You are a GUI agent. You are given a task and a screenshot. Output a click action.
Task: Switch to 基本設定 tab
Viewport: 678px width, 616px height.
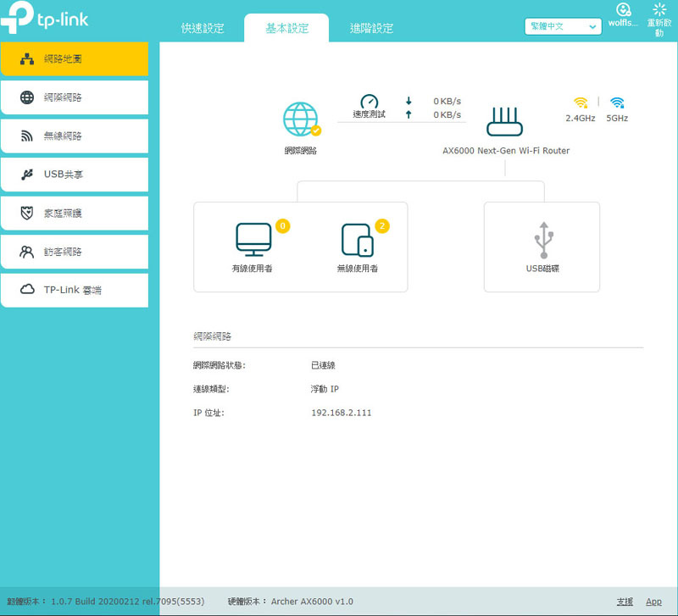coord(286,28)
